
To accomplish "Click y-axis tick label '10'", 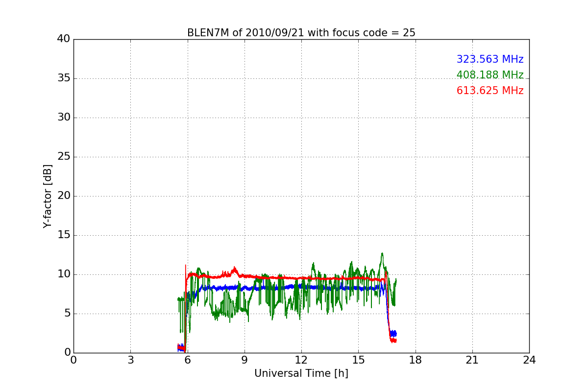I will (64, 274).
